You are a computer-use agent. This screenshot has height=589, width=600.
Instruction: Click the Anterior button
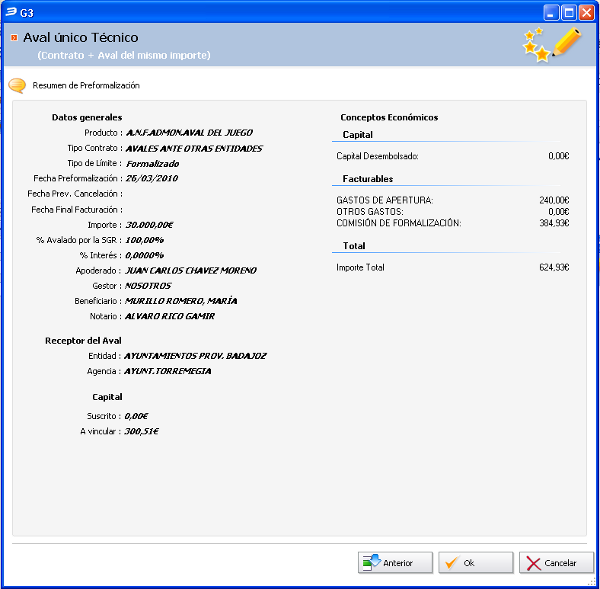tap(395, 562)
